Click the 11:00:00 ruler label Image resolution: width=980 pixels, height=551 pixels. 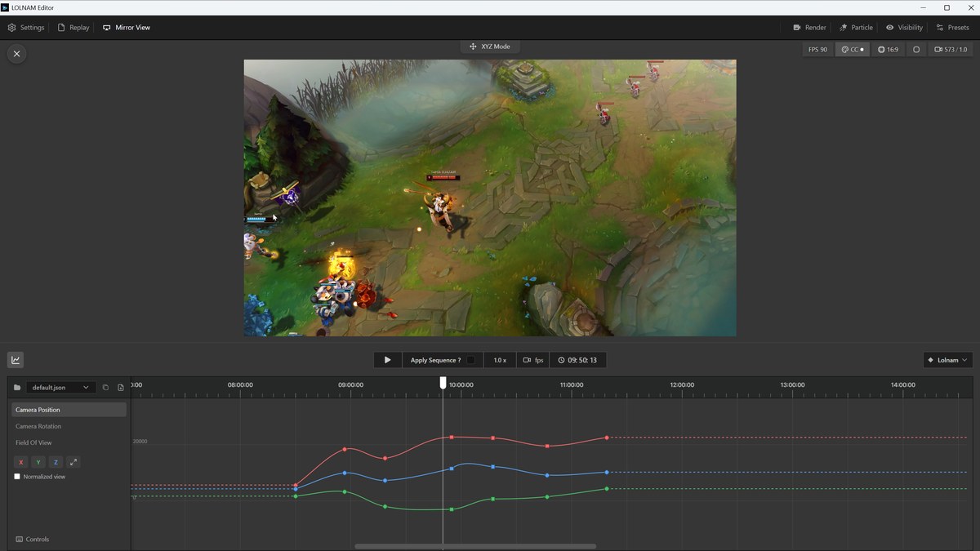(x=572, y=384)
